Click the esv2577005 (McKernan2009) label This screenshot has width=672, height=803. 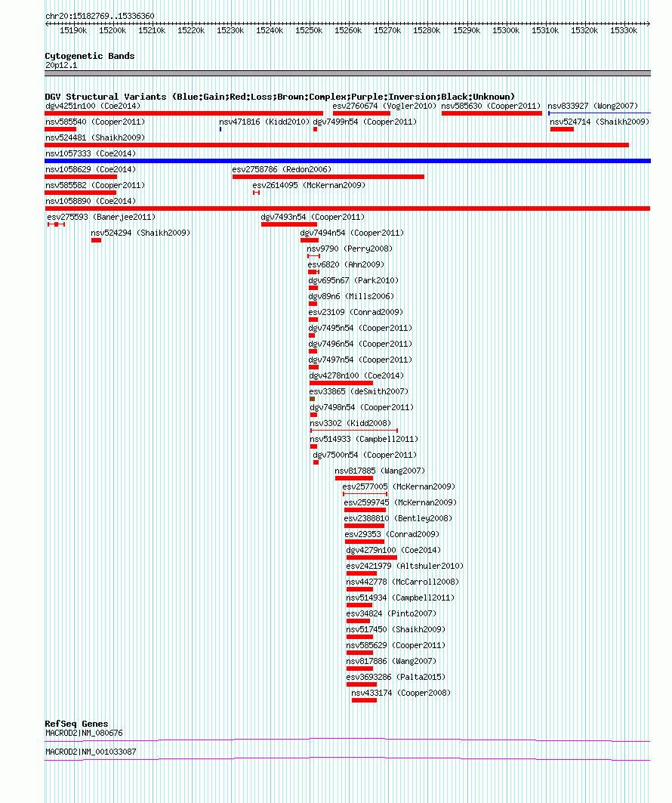(x=399, y=487)
